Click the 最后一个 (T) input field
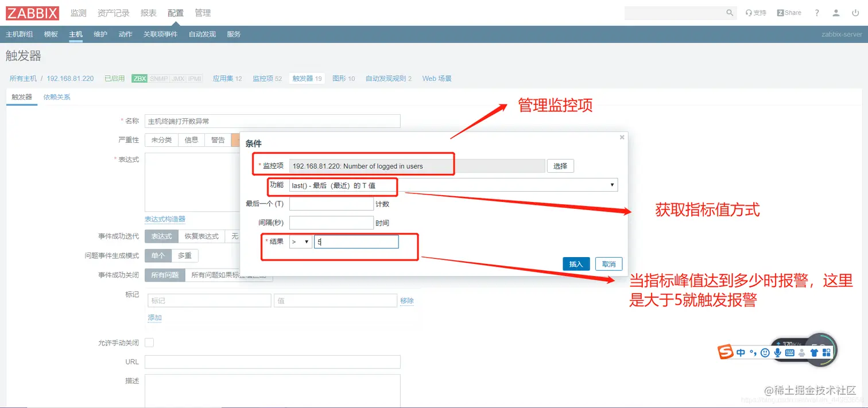 [331, 204]
